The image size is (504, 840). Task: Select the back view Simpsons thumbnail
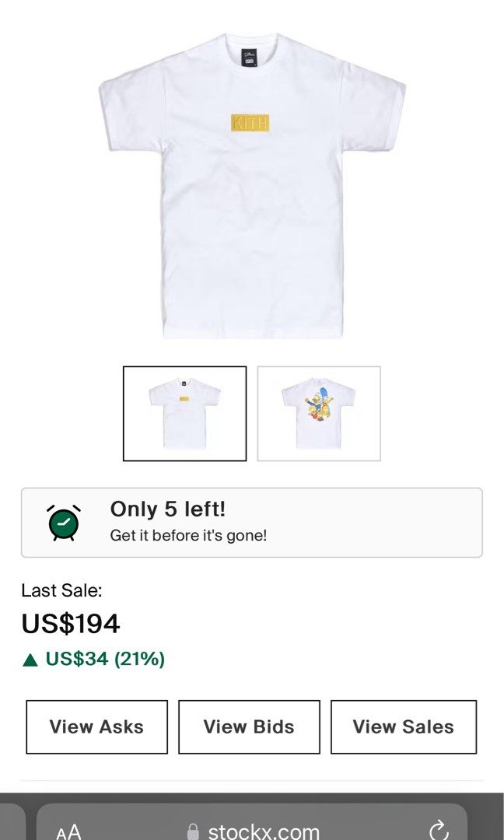pos(319,414)
